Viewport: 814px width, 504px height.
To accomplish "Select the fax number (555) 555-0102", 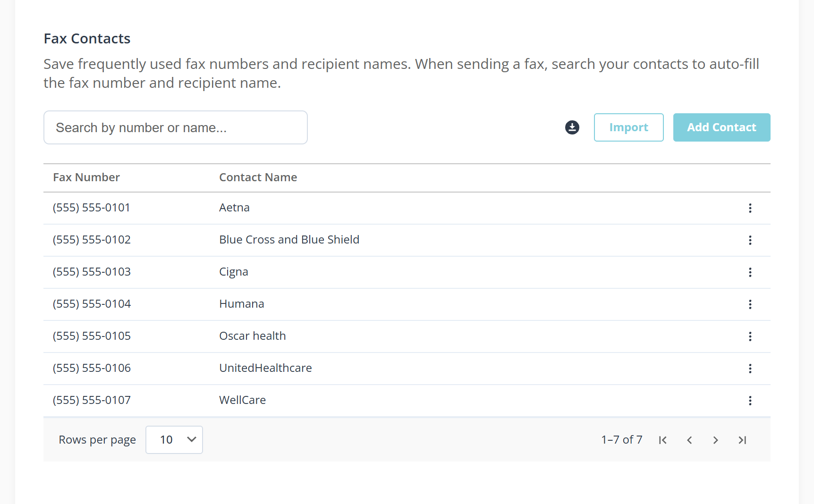I will [92, 240].
